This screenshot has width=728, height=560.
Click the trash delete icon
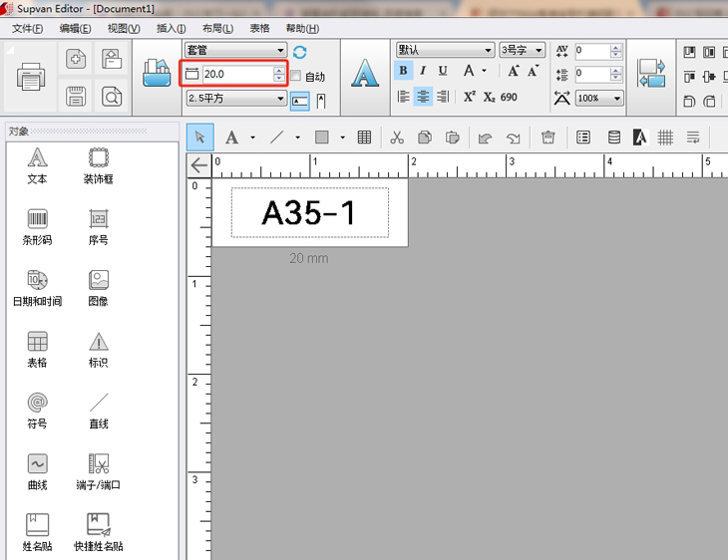pyautogui.click(x=547, y=138)
